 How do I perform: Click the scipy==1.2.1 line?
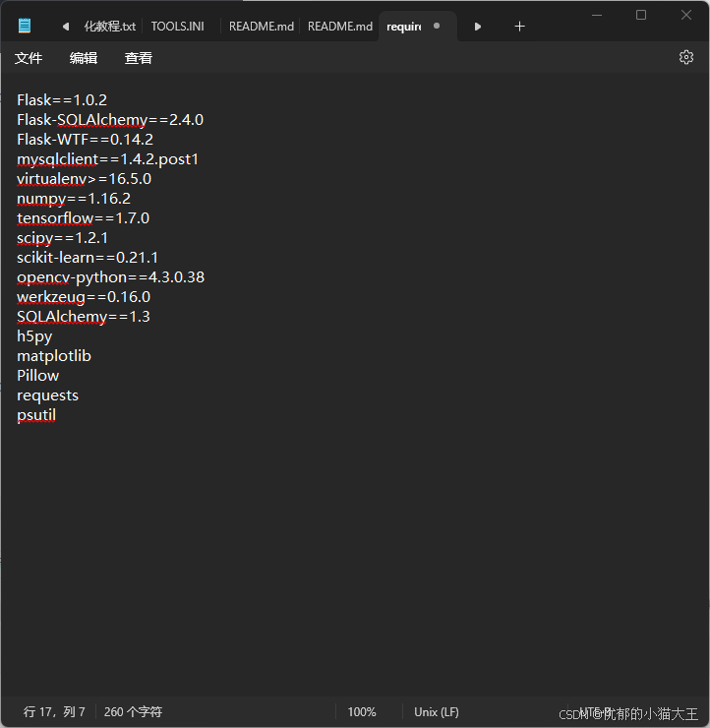click(x=62, y=238)
